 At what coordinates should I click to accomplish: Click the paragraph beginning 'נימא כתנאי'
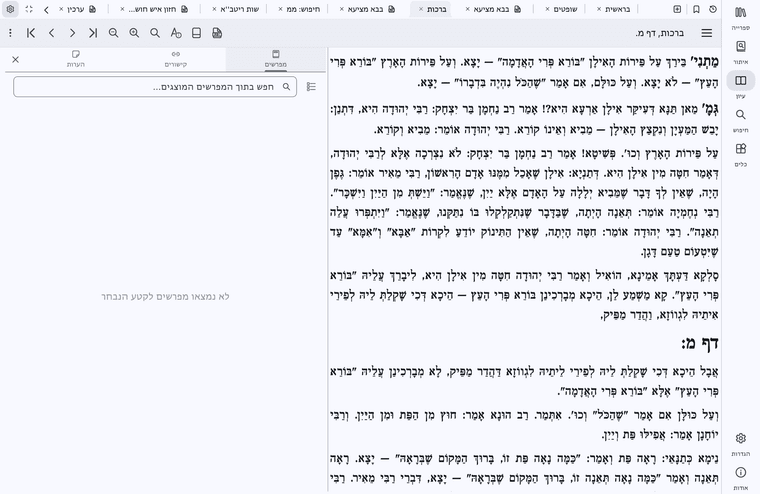point(524,468)
